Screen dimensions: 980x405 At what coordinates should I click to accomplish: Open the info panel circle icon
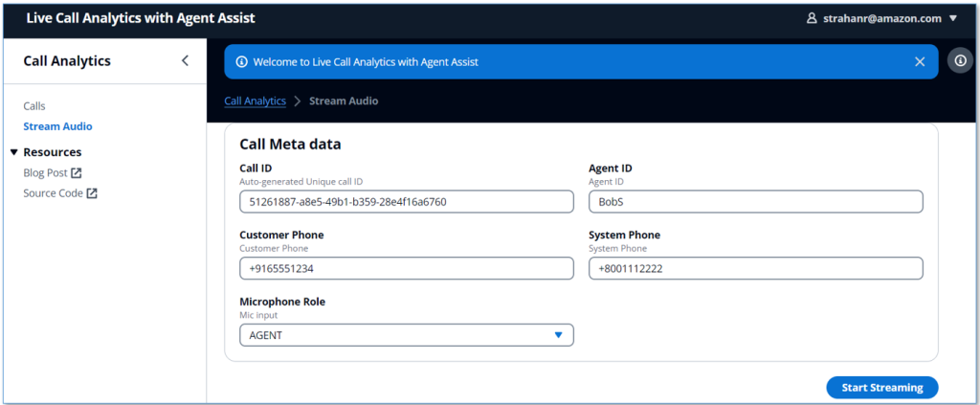961,60
